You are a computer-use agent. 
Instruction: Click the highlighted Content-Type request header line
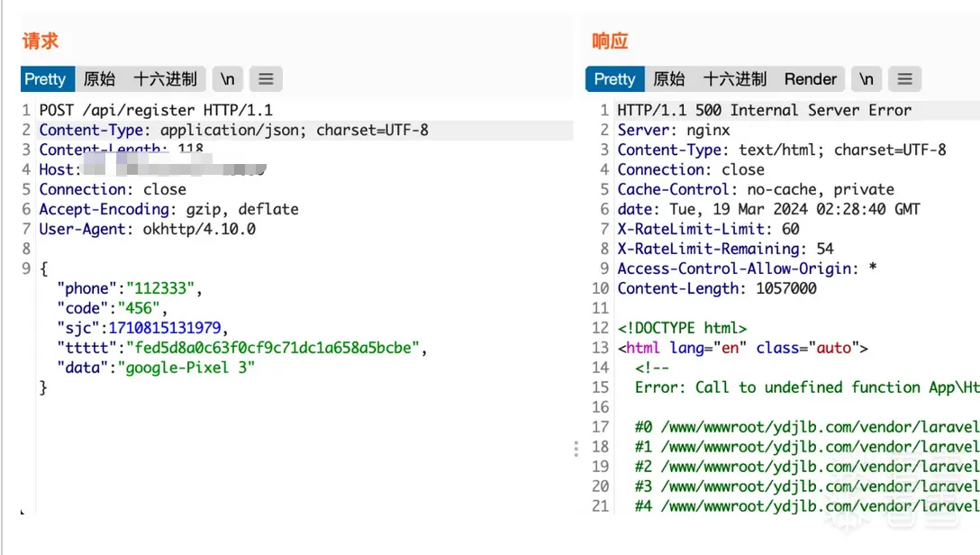(x=233, y=130)
